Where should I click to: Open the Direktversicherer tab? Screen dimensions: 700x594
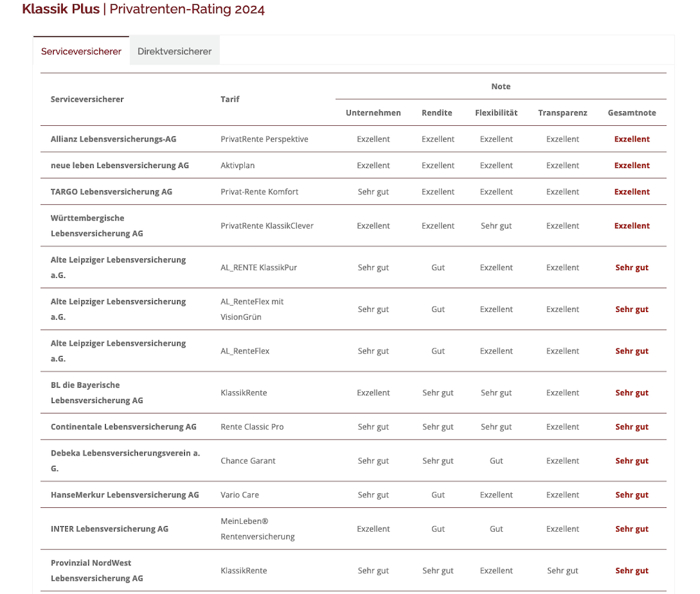pos(174,51)
